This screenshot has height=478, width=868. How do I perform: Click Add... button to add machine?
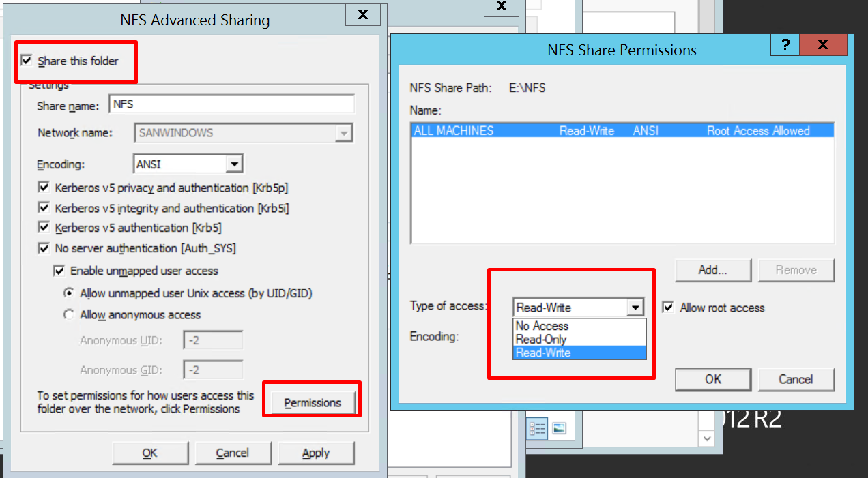(712, 270)
